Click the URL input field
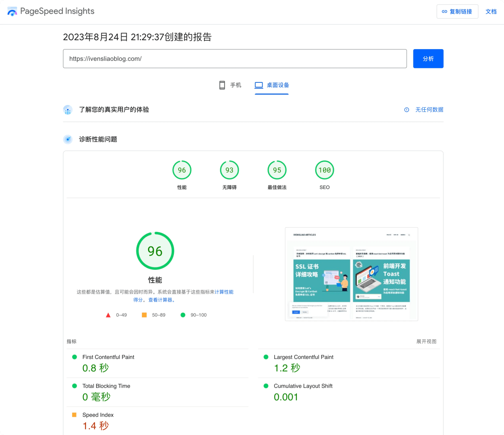This screenshot has height=435, width=504. click(234, 59)
